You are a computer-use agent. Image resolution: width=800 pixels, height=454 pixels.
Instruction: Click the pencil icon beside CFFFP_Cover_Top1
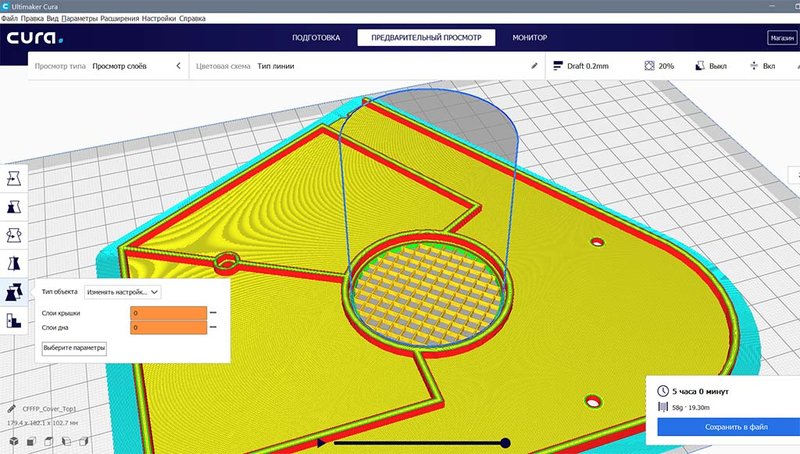[x=12, y=409]
